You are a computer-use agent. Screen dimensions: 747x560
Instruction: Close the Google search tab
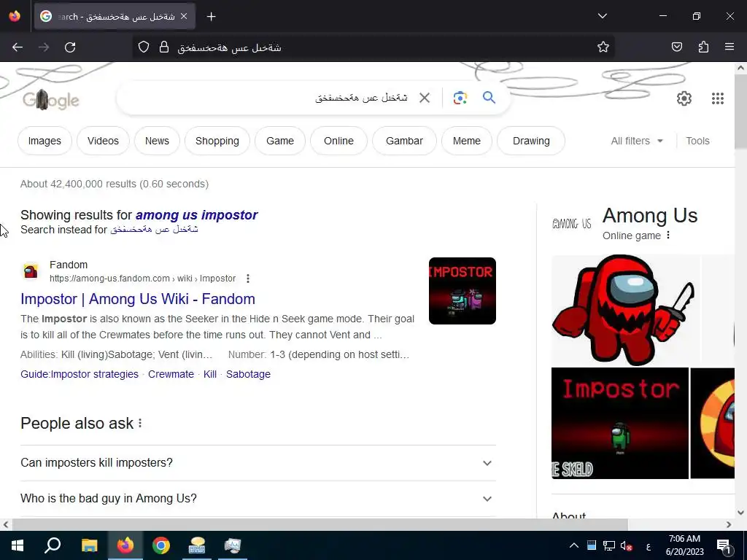coord(184,17)
